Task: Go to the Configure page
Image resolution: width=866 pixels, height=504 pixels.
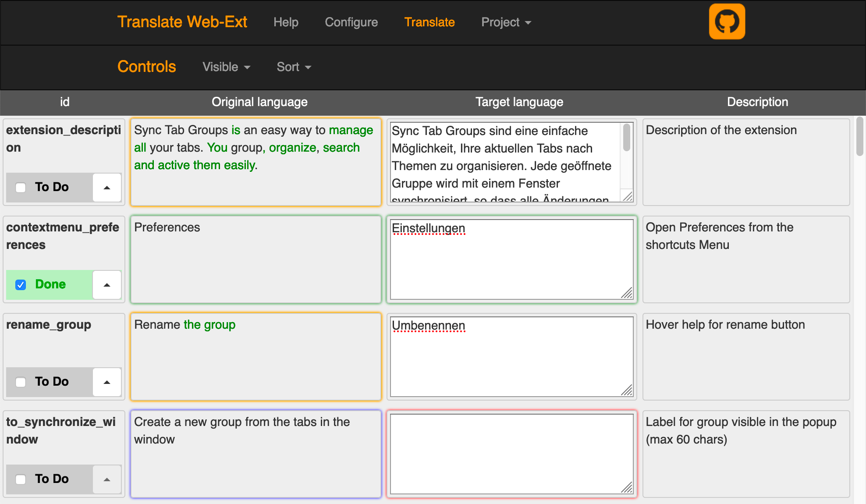Action: pyautogui.click(x=351, y=22)
